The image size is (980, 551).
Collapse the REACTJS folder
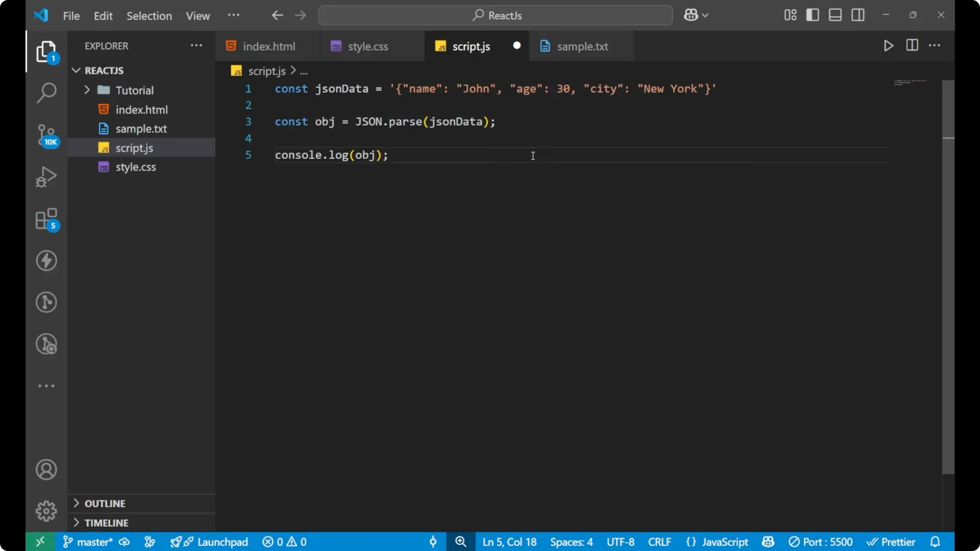tap(76, 70)
